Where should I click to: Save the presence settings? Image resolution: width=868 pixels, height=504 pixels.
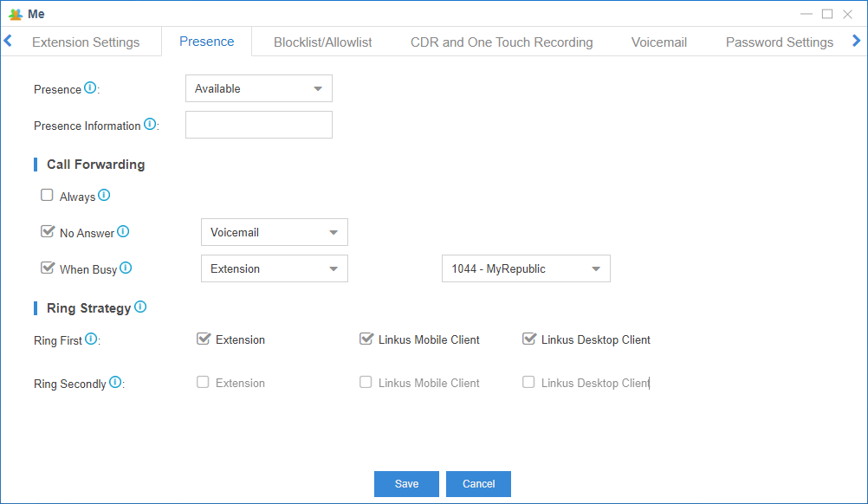coord(406,484)
